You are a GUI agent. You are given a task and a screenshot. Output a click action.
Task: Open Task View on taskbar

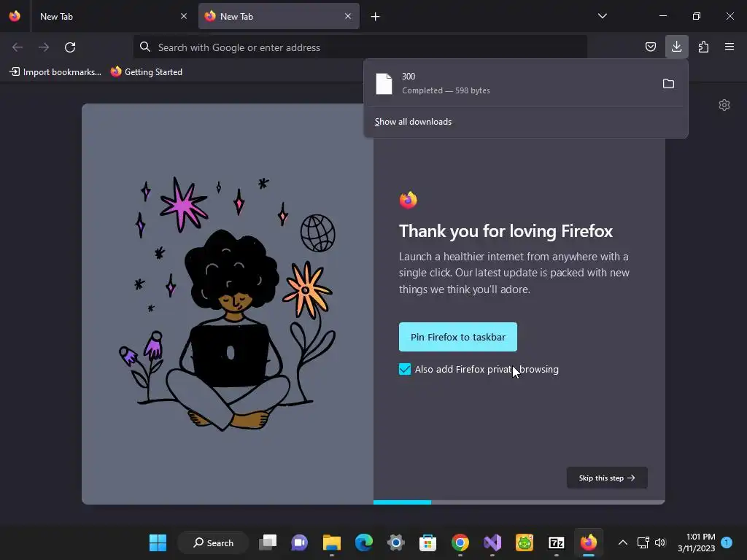(x=268, y=542)
